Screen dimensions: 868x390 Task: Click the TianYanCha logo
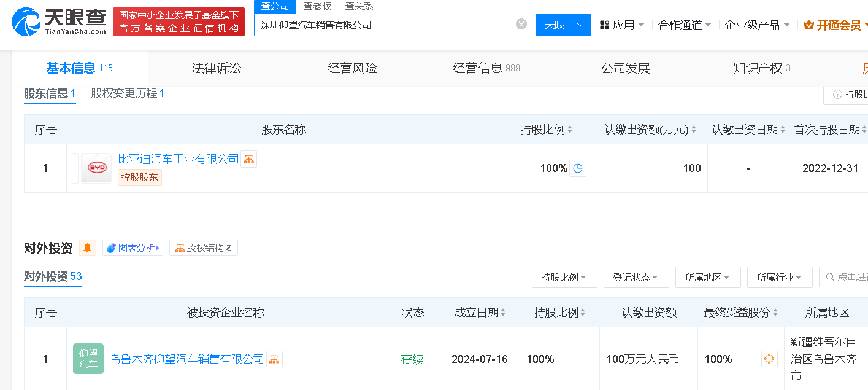pos(59,21)
